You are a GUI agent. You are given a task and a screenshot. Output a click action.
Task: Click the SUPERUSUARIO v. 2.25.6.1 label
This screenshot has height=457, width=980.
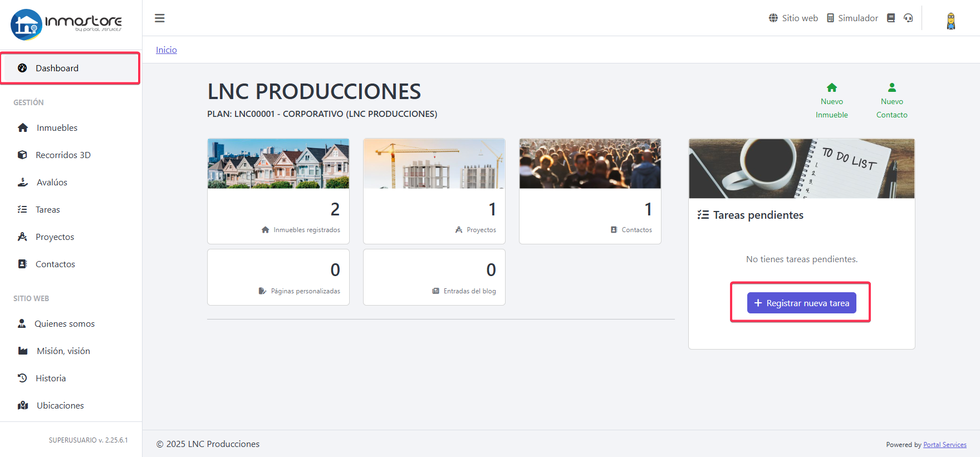[x=88, y=440]
